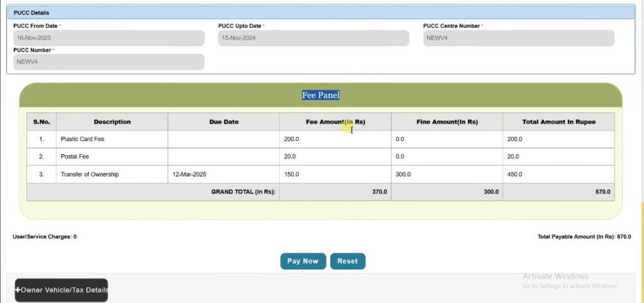Expand the Owner Vehicle/Tax Details section
Screen dimensions: 644x303
click(62, 290)
